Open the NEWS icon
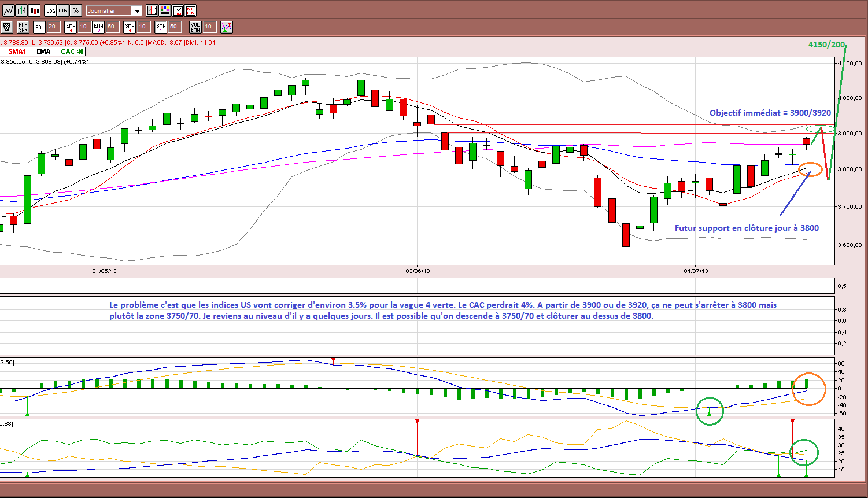Image resolution: width=868 pixels, height=498 pixels. click(191, 10)
